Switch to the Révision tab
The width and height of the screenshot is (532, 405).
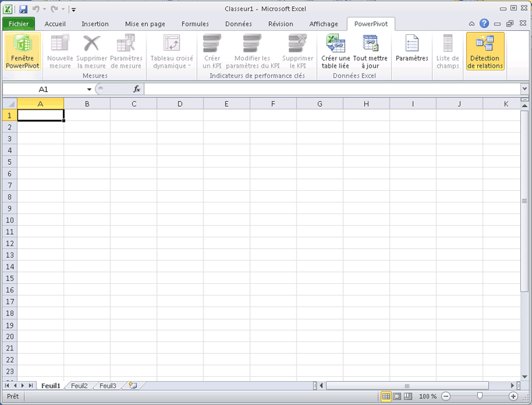point(281,24)
